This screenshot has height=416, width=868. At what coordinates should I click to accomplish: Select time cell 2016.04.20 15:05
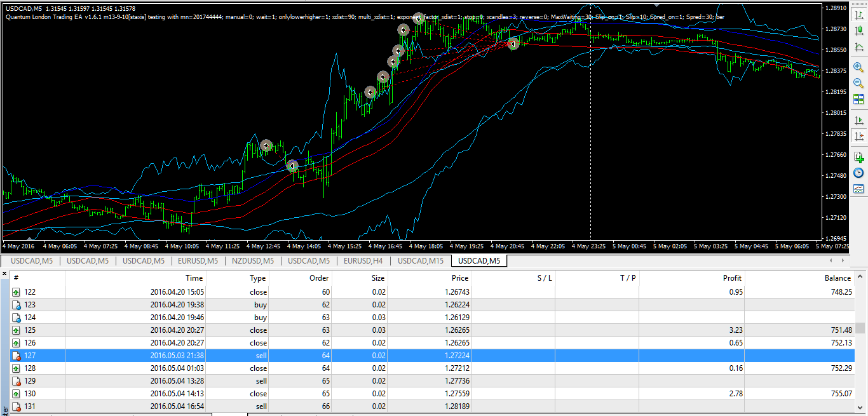[177, 292]
